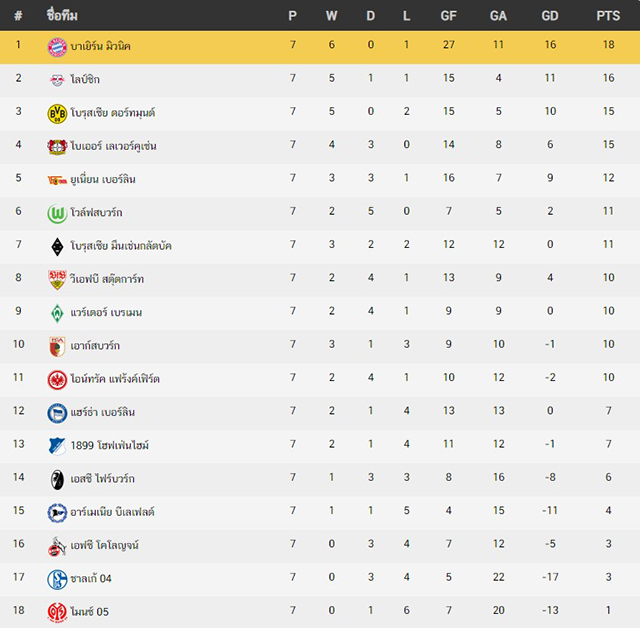
Task: Sort table by PTS column header
Action: (608, 16)
